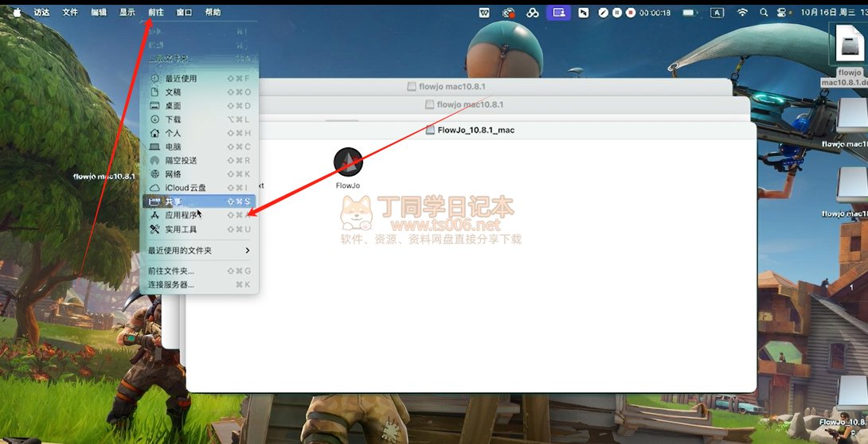Open the 帮助 menu in menu bar
Screen dimensions: 868x444
pos(213,12)
